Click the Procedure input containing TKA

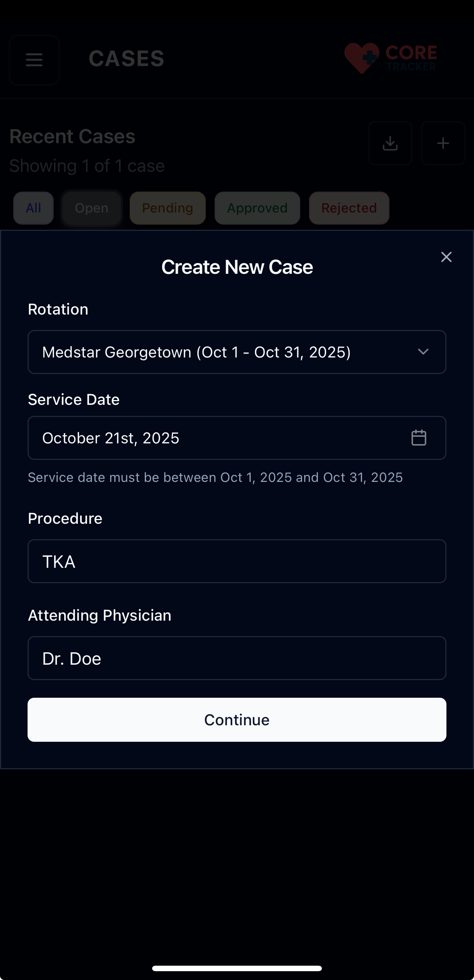click(237, 561)
